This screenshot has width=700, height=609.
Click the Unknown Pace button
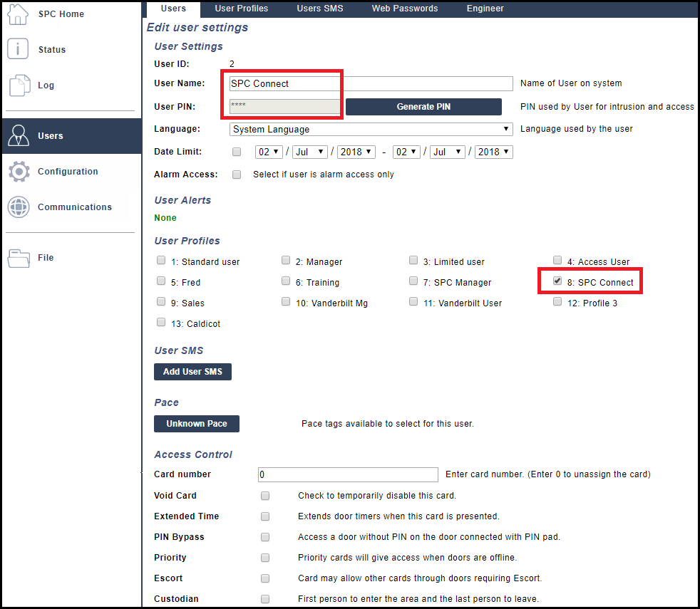click(197, 424)
